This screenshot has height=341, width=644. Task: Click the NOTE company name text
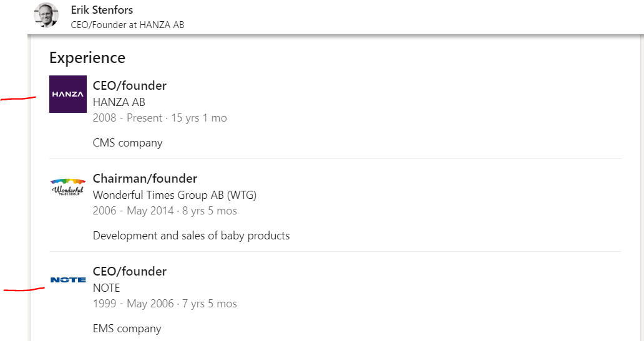[x=106, y=288]
